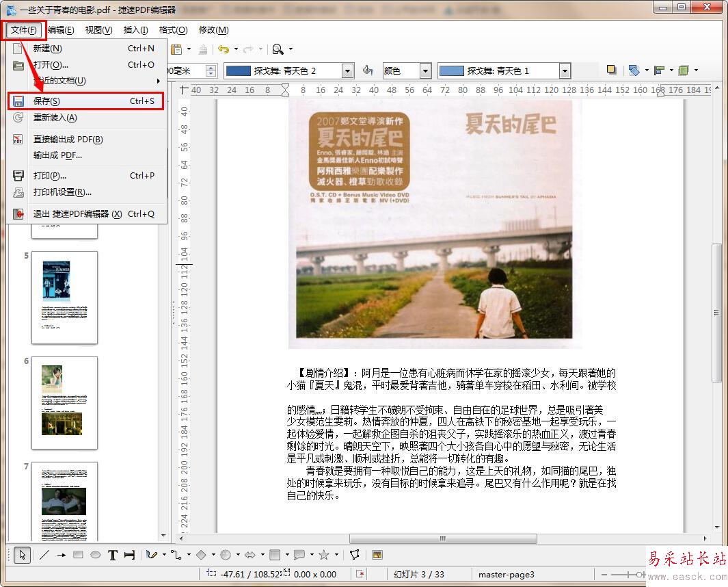The image size is (728, 587).
Task: Expand the stars shapes options arrow
Action: 336,555
